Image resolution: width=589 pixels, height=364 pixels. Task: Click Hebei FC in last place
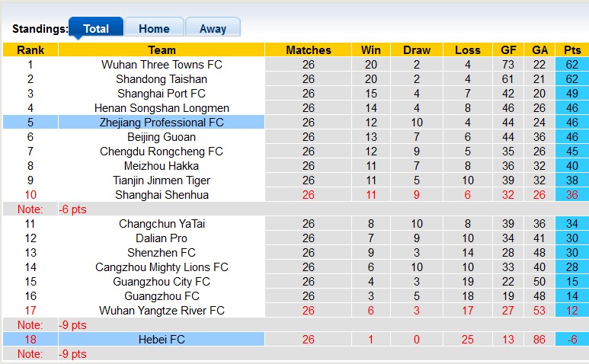(162, 340)
